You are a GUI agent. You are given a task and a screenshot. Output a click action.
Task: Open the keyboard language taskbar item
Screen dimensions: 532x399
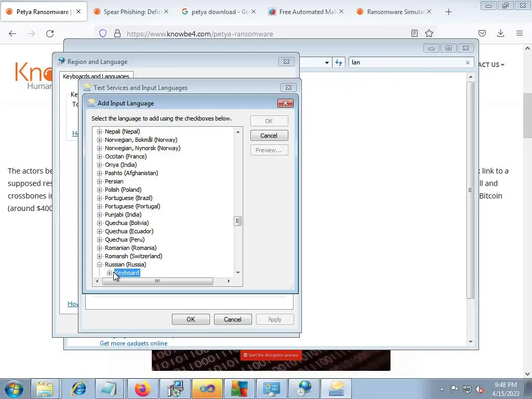[336, 389]
